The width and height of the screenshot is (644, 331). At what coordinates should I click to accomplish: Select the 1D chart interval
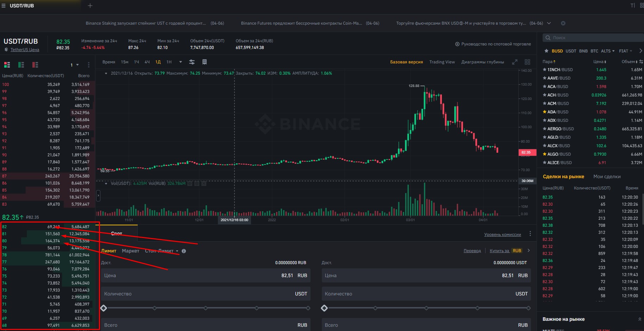click(158, 62)
